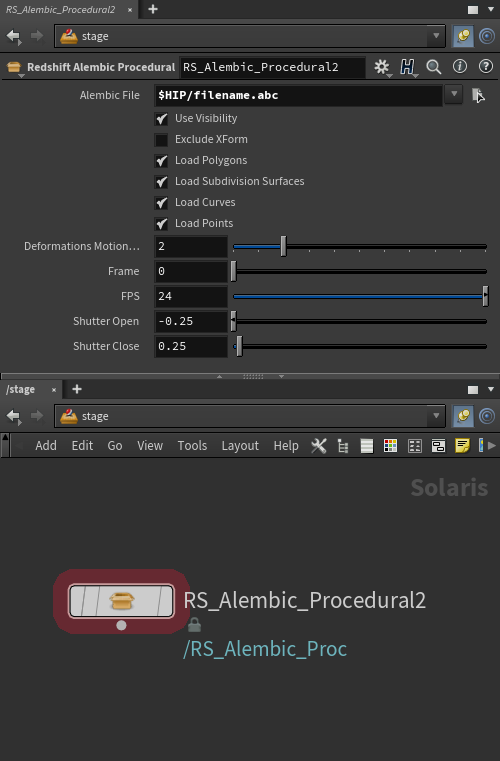Click the back arrow in the parameter pane

(13, 36)
